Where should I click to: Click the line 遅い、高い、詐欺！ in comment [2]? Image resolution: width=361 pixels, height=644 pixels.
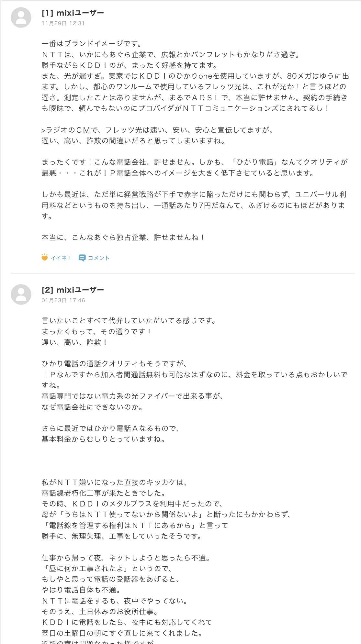click(x=75, y=342)
